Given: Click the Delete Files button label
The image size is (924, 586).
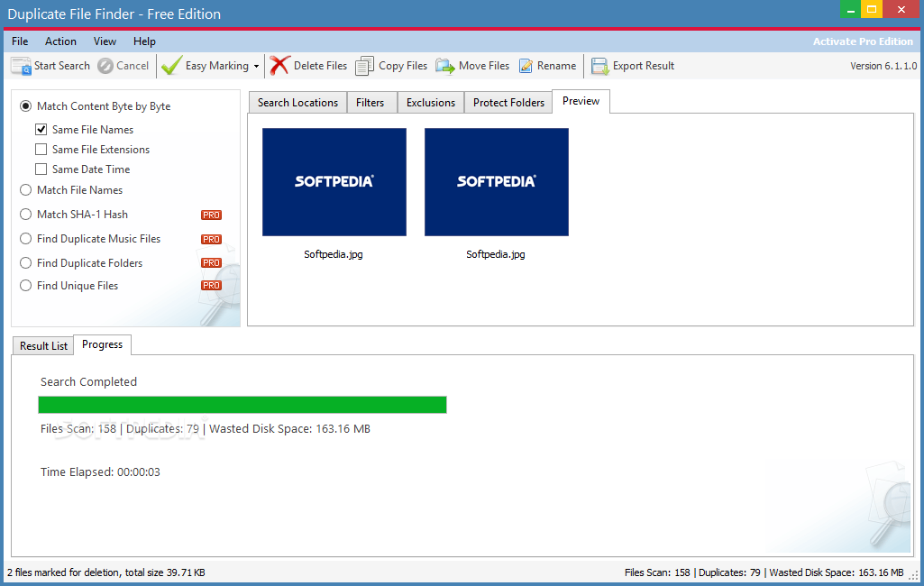Looking at the screenshot, I should tap(321, 66).
